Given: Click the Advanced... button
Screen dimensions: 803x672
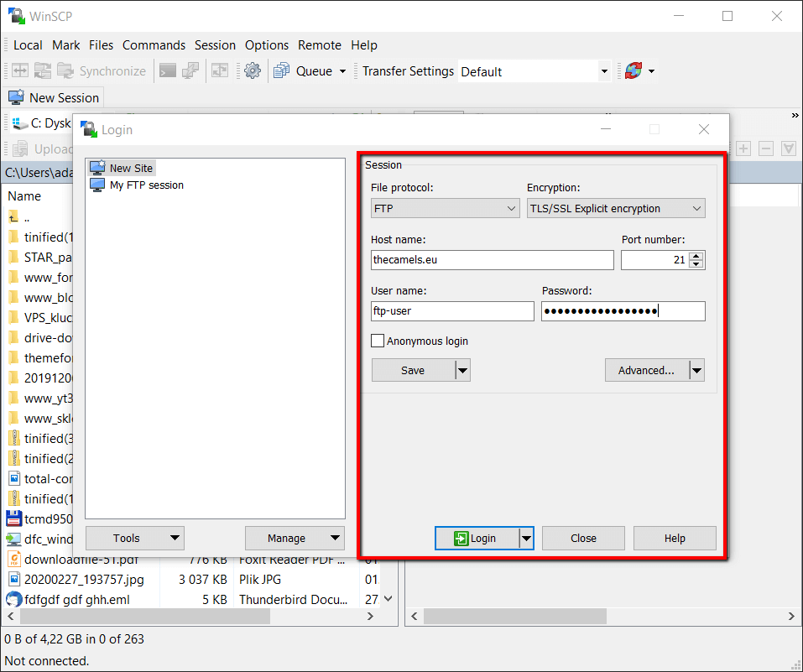Looking at the screenshot, I should pos(646,370).
